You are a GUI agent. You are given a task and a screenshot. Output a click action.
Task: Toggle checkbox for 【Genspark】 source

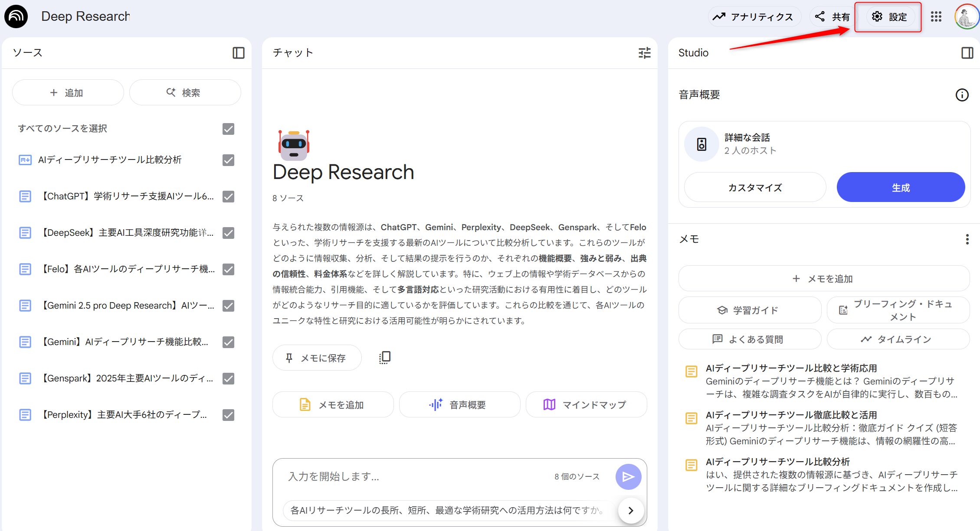click(x=228, y=378)
